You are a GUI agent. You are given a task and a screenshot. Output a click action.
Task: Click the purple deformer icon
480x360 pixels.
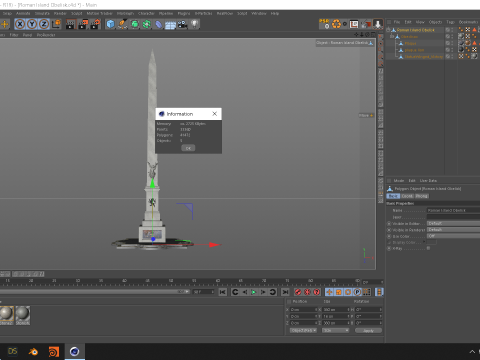[x=159, y=24]
